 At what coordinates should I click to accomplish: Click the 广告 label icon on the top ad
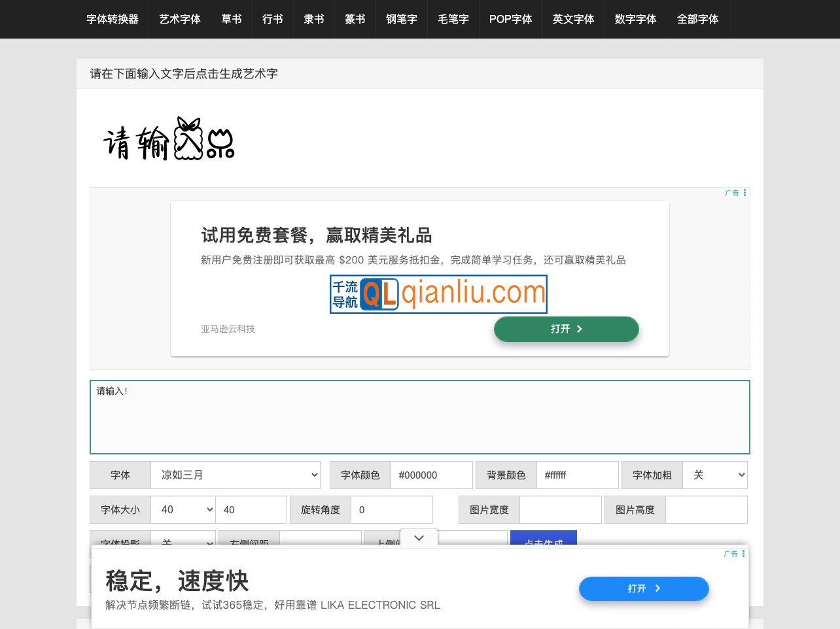coord(731,193)
